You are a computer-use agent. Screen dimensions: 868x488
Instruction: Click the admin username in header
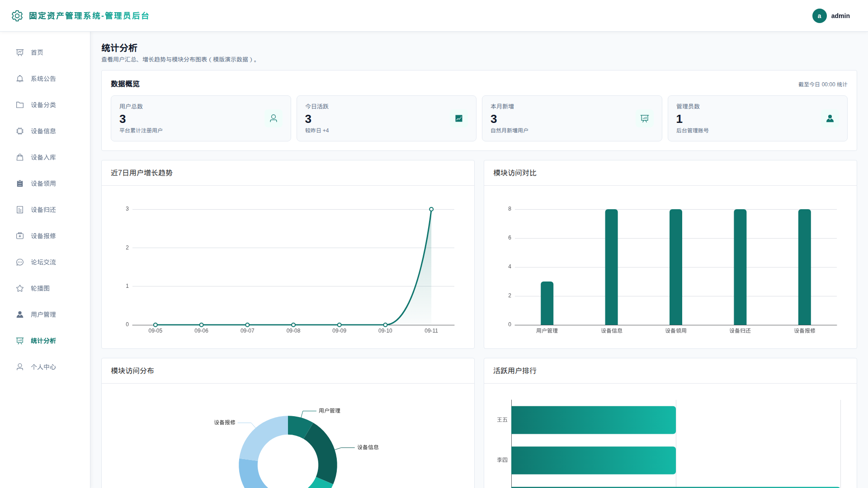tap(840, 16)
